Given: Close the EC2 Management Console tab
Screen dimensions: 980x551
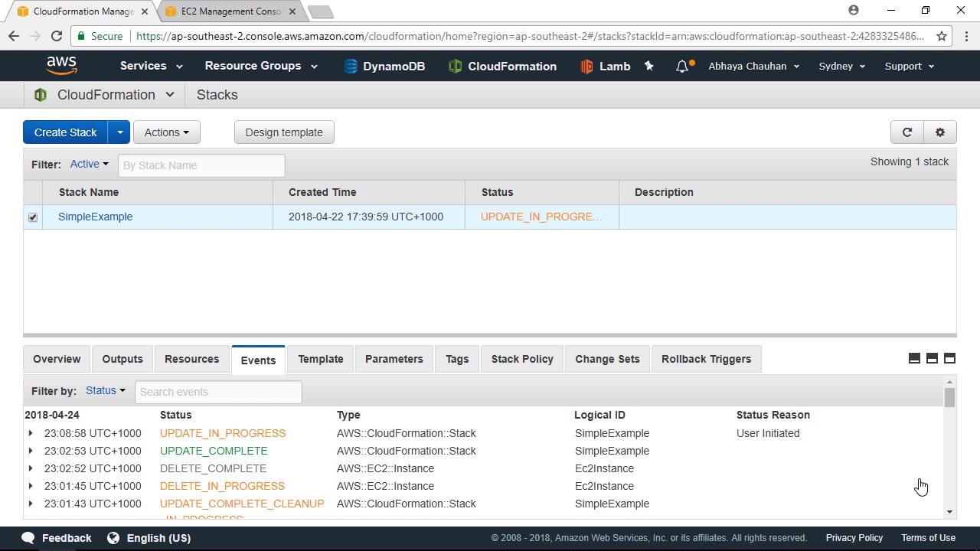Looking at the screenshot, I should point(292,11).
